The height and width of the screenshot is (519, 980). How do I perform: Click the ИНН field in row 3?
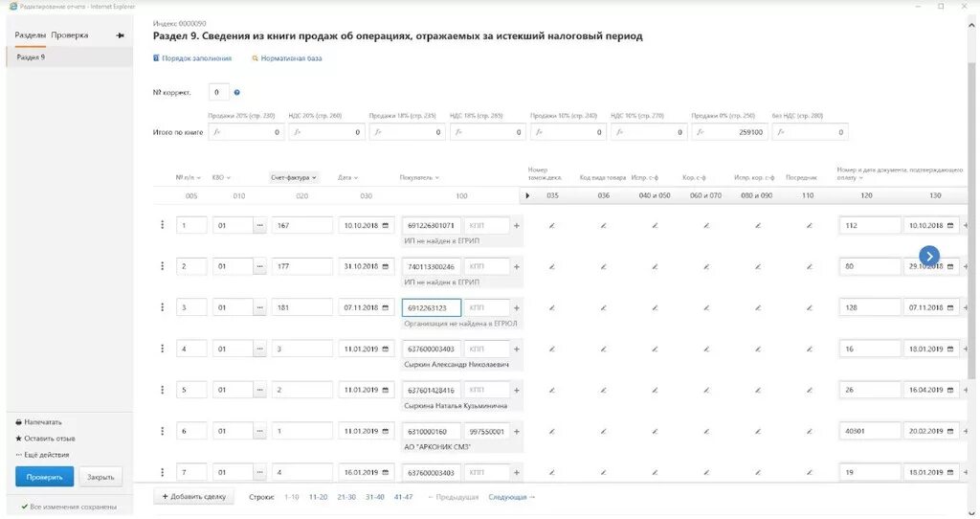[432, 308]
